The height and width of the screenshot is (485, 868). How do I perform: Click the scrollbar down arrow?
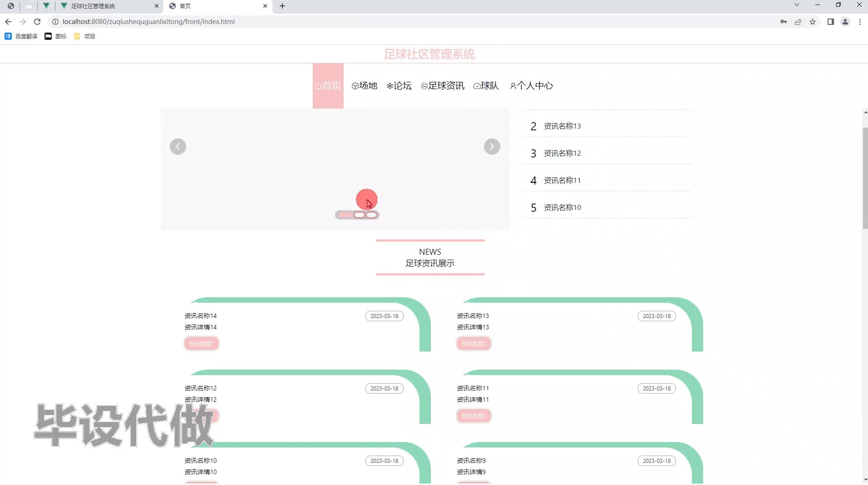[x=865, y=480]
